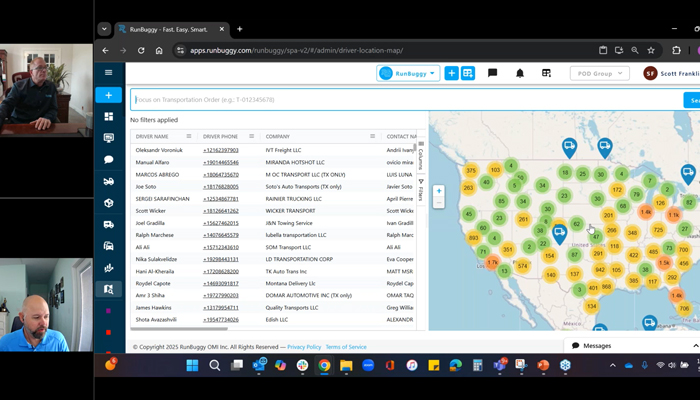The width and height of the screenshot is (700, 400).
Task: Open the Columns side panel tab
Action: tap(421, 155)
